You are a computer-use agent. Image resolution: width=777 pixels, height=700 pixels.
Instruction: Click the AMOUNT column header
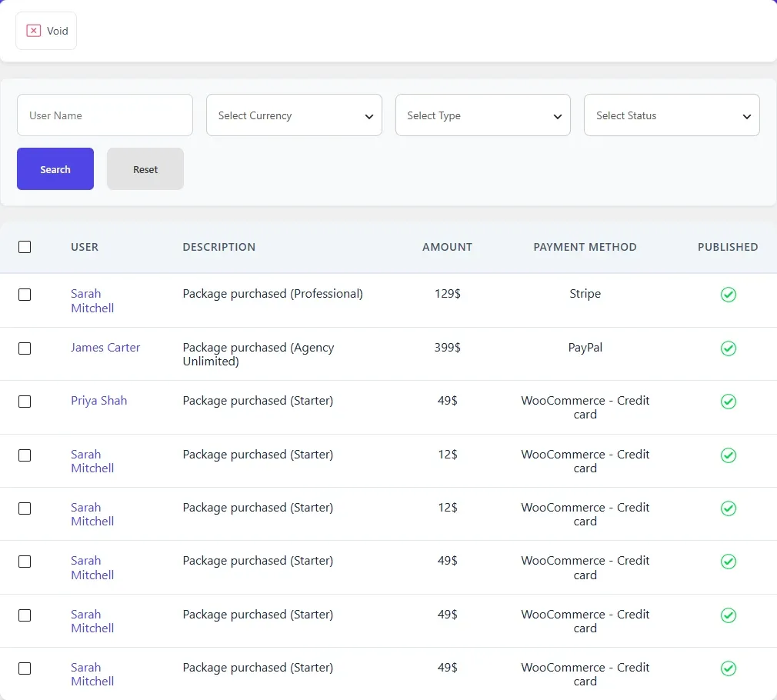coord(447,247)
